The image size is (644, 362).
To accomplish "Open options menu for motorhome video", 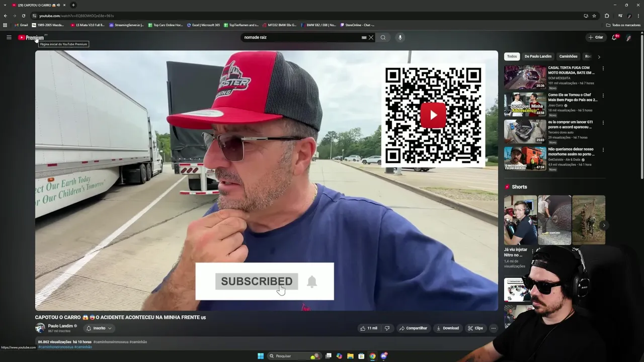I will click(603, 150).
